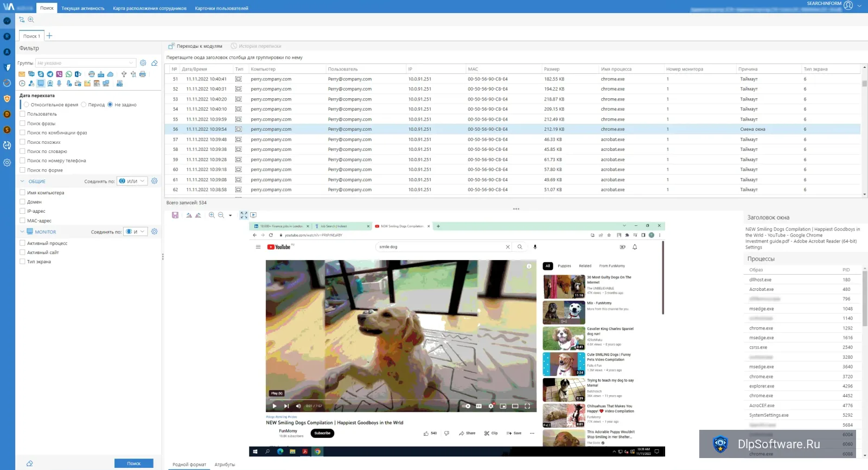Select the printer filter icon

point(143,74)
